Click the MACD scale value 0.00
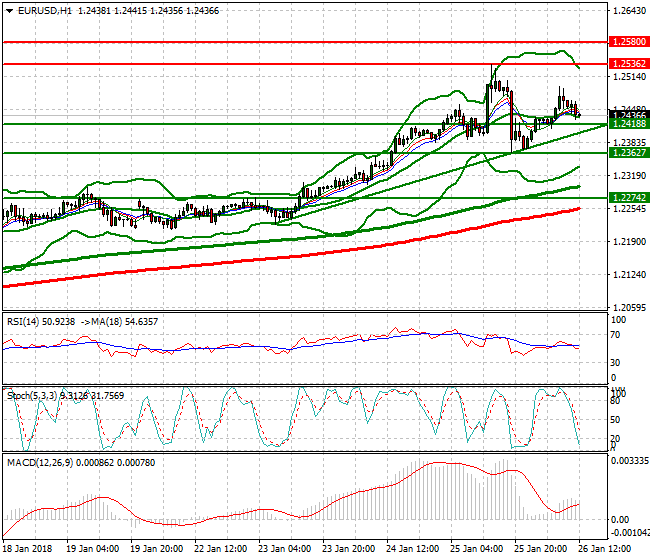Image resolution: width=650 pixels, height=560 pixels. pyautogui.click(x=620, y=520)
